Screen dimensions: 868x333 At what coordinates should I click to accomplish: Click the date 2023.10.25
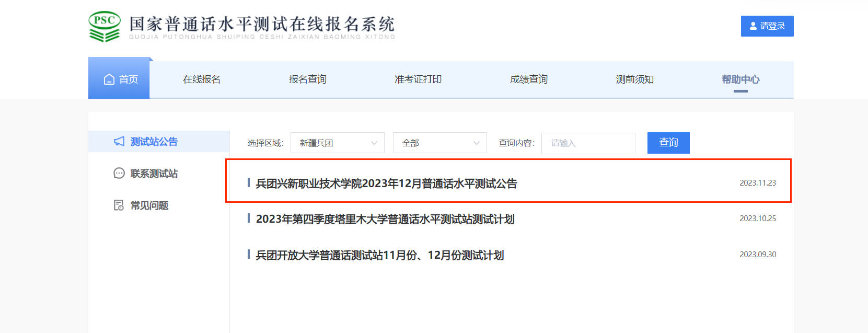pos(758,219)
